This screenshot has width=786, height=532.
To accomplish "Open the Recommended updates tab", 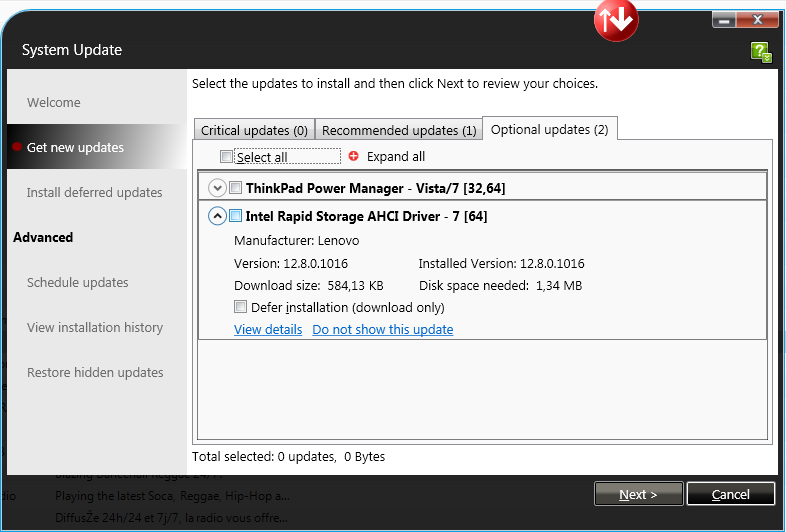I will 398,130.
